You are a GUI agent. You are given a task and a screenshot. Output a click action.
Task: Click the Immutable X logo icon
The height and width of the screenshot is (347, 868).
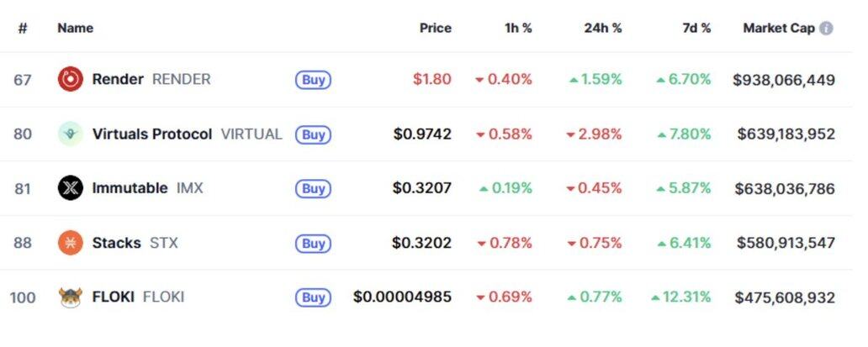(x=70, y=188)
